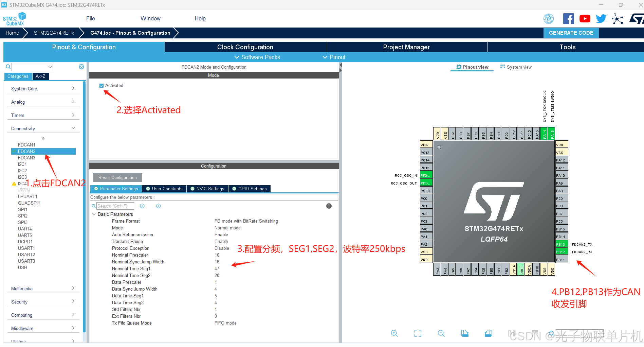
Task: Expand the Computing category
Action: point(43,315)
